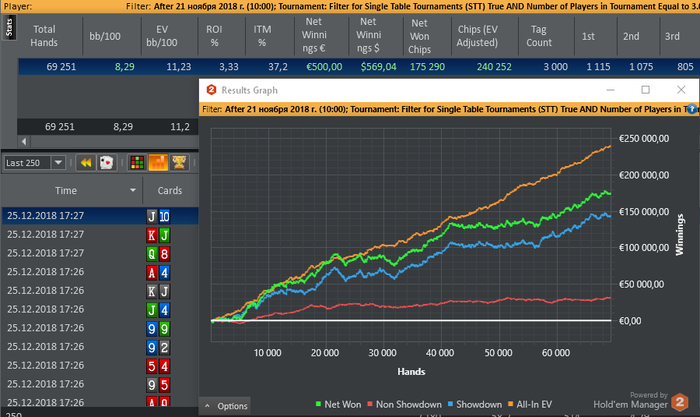Open the playing cards hand viewer icon
This screenshot has height=417, width=700.
[106, 163]
